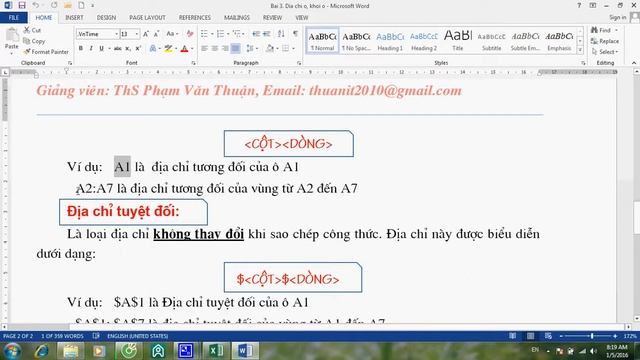Toggle italic formatting
The height and width of the screenshot is (360, 640).
tap(91, 49)
